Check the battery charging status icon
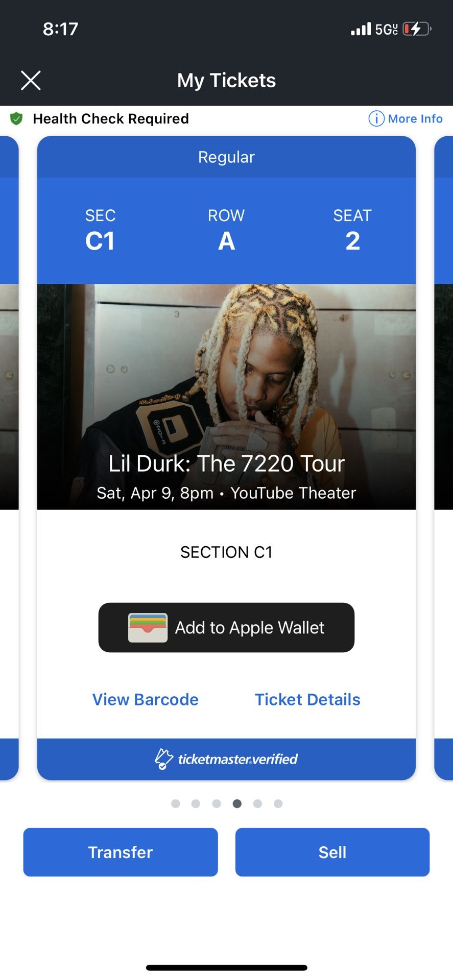Screen dimensions: 453x980 point(417,29)
